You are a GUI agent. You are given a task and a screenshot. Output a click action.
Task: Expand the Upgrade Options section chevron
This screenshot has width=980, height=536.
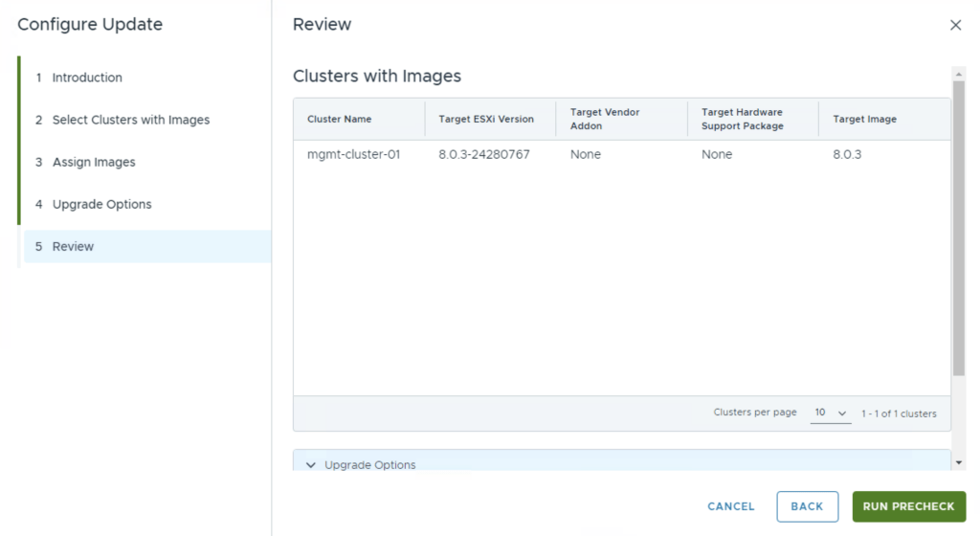(311, 465)
